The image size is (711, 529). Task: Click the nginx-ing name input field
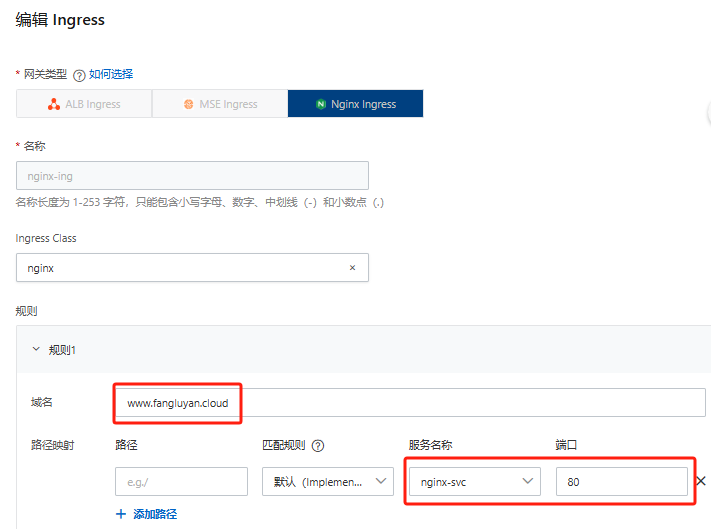(192, 176)
